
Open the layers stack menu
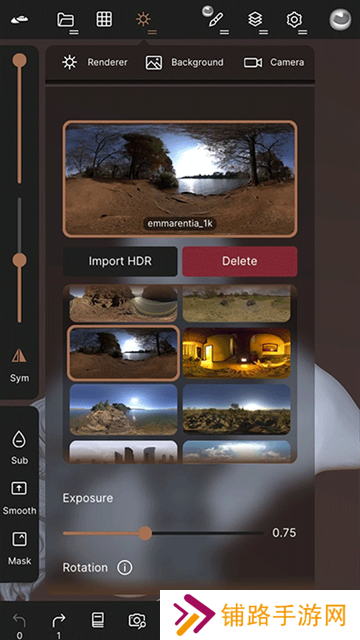click(256, 19)
